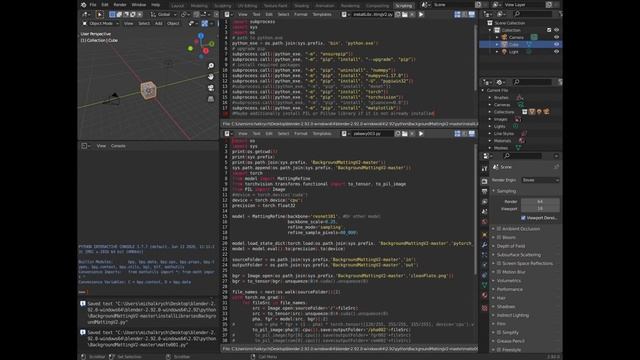
Task: Open the Blender logo menu
Action: coord(84,5)
